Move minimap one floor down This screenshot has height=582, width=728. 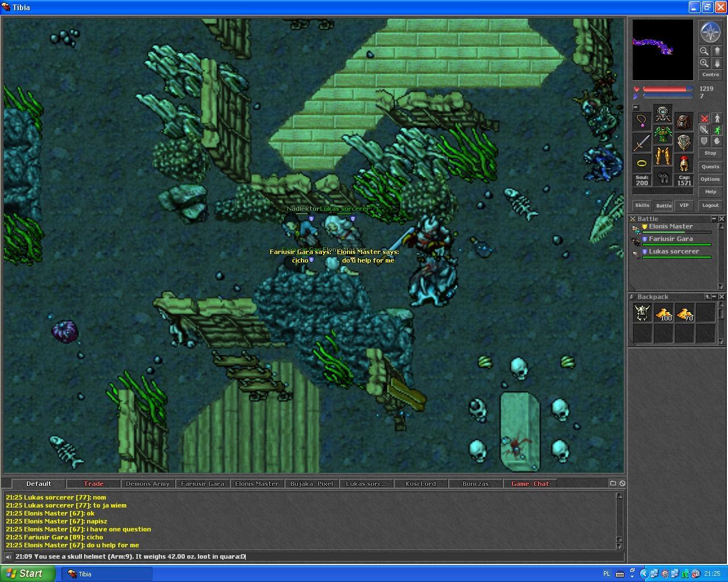point(717,63)
